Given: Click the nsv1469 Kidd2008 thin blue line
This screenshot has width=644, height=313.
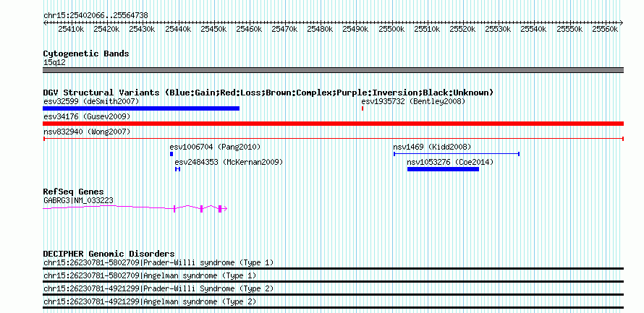Looking at the screenshot, I should pos(457,154).
